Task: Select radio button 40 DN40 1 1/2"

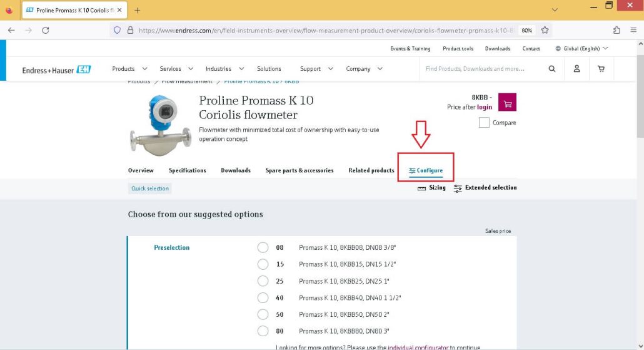Action: coord(263,298)
